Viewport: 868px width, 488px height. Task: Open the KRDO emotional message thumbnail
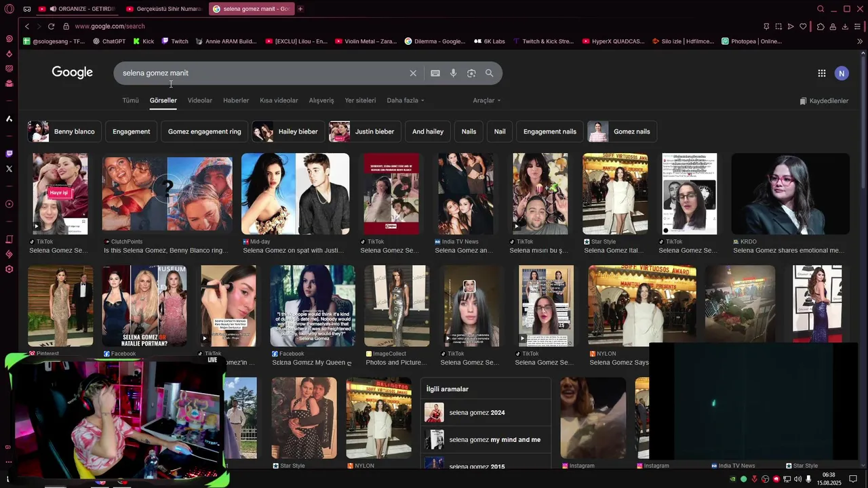tap(790, 194)
